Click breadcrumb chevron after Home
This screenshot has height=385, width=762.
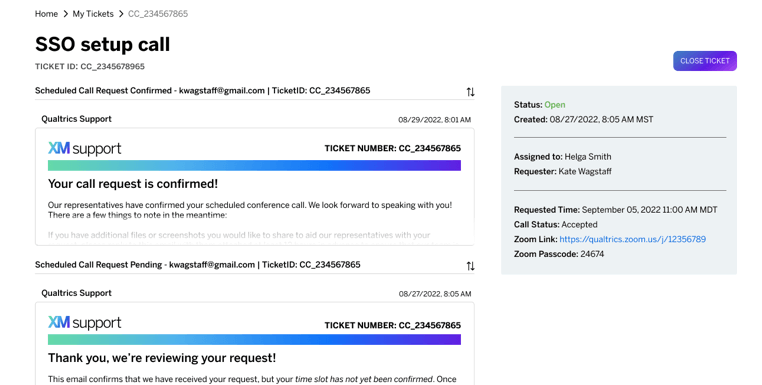(x=65, y=14)
